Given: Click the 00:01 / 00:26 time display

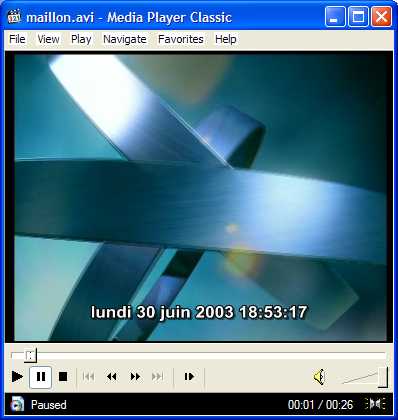Looking at the screenshot, I should pyautogui.click(x=320, y=405).
